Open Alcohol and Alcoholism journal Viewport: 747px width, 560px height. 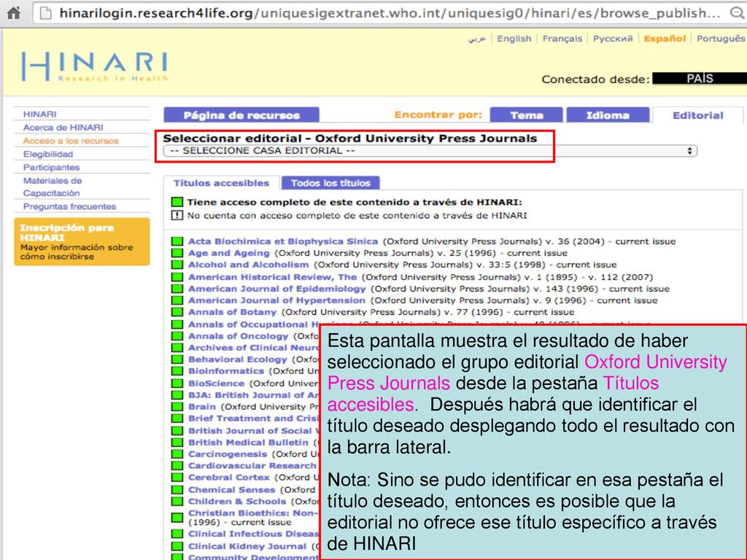pyautogui.click(x=248, y=265)
